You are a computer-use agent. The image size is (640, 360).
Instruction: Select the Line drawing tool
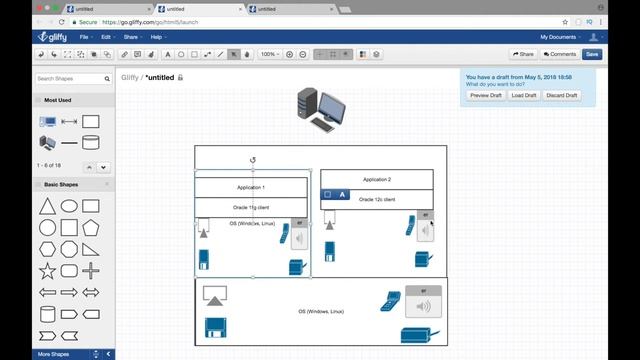click(220, 54)
